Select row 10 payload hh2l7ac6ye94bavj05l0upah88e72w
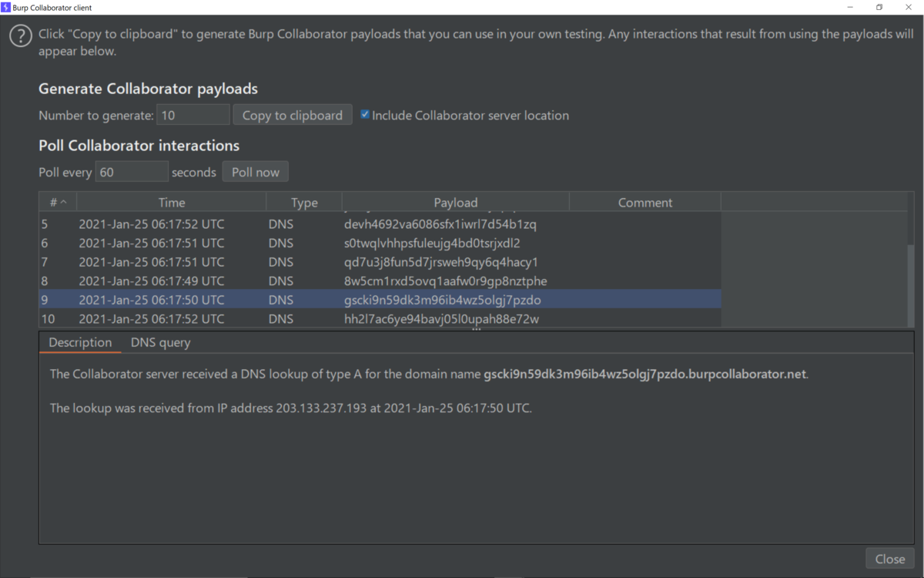Viewport: 924px width, 578px height. [442, 318]
